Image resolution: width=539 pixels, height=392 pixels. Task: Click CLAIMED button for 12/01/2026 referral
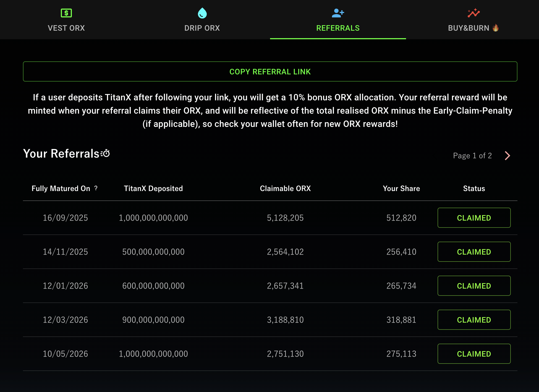click(x=474, y=286)
